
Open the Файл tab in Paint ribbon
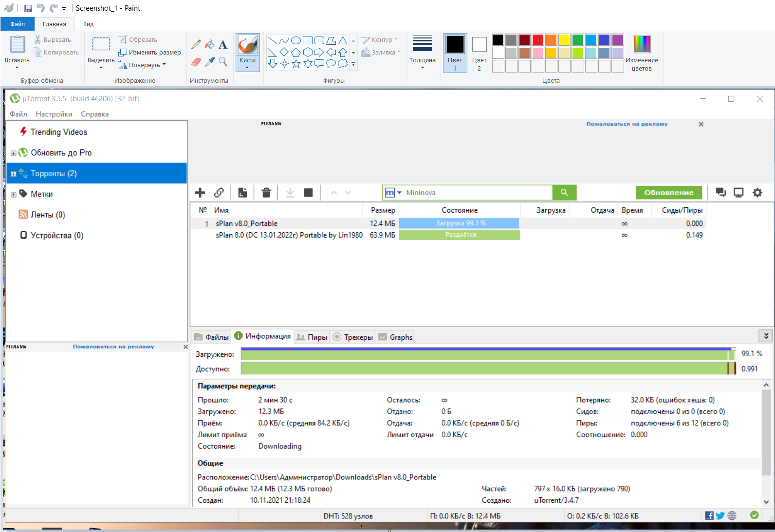pos(18,24)
